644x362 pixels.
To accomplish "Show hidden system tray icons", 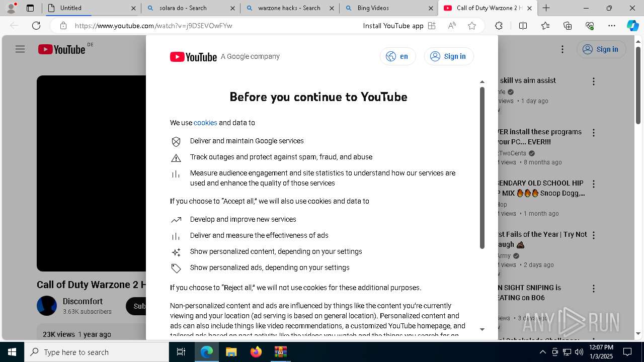I will (x=542, y=352).
